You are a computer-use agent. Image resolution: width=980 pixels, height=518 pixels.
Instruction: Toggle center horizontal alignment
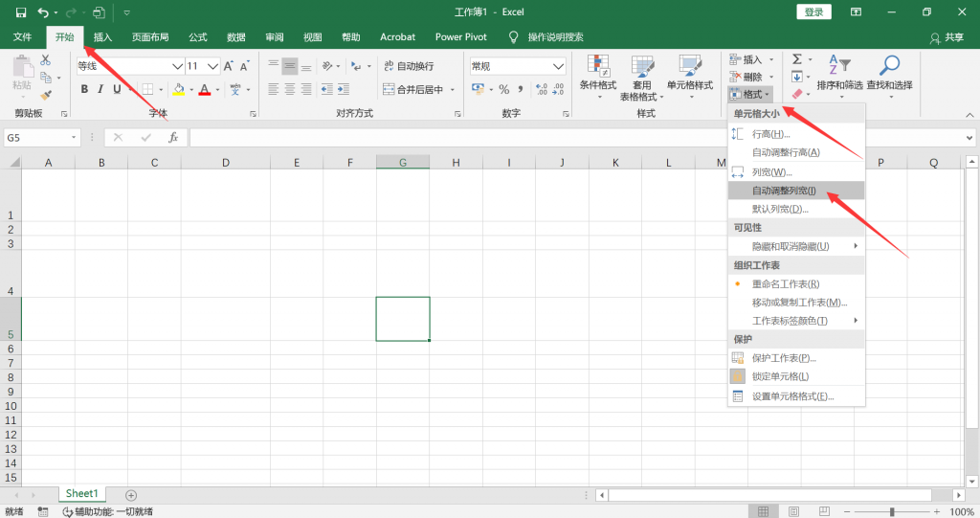289,89
